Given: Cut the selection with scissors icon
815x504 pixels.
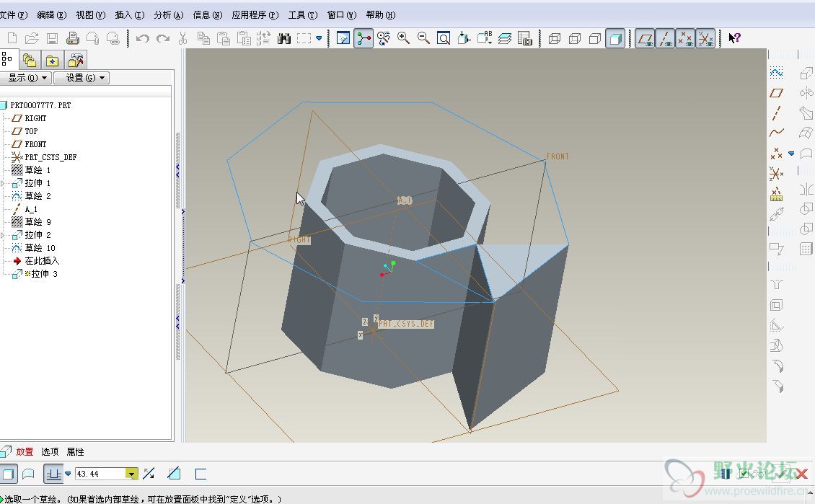Looking at the screenshot, I should tap(182, 38).
